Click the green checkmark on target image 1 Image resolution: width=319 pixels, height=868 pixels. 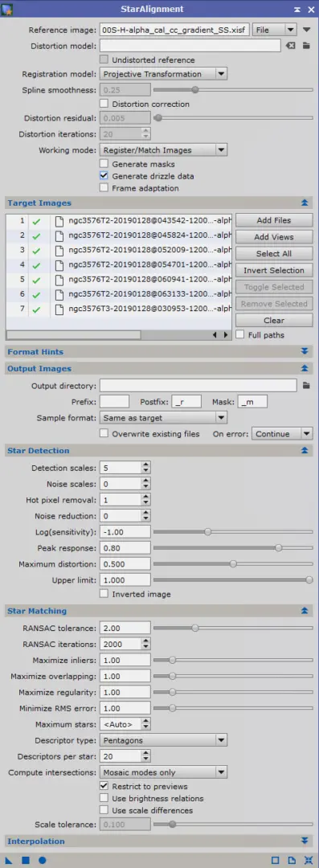pyautogui.click(x=36, y=221)
